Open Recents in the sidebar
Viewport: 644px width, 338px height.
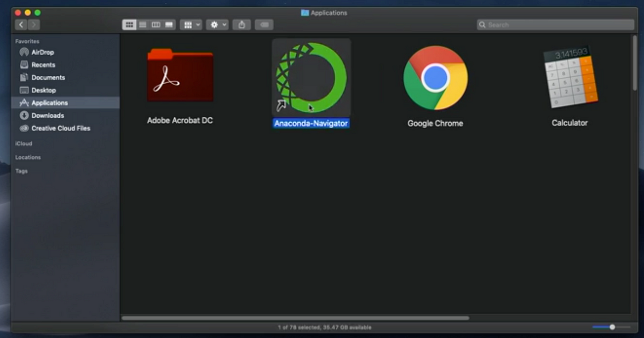(65, 65)
